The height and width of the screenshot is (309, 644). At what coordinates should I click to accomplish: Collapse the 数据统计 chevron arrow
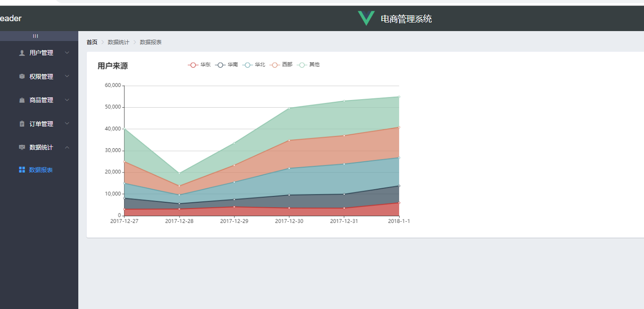click(67, 147)
